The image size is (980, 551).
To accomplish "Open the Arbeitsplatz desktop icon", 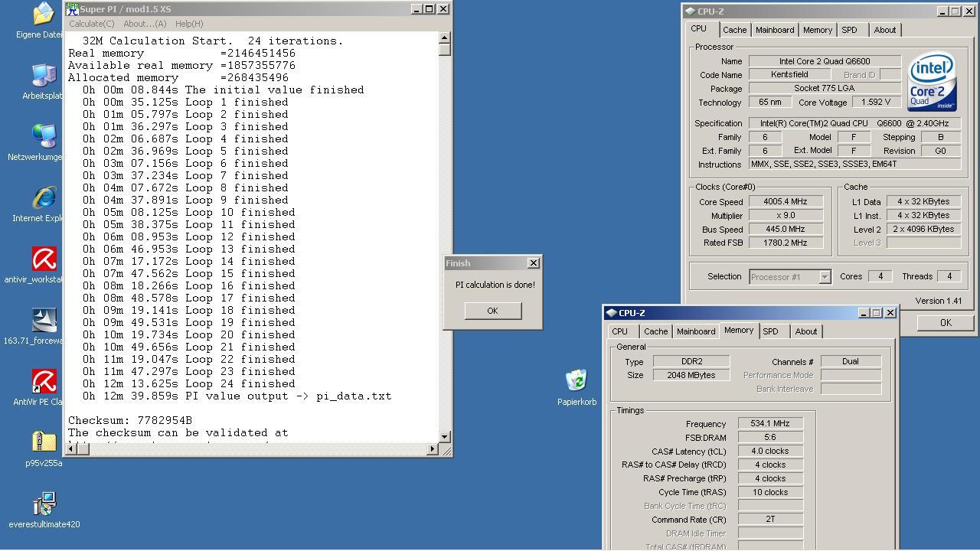I will [44, 76].
